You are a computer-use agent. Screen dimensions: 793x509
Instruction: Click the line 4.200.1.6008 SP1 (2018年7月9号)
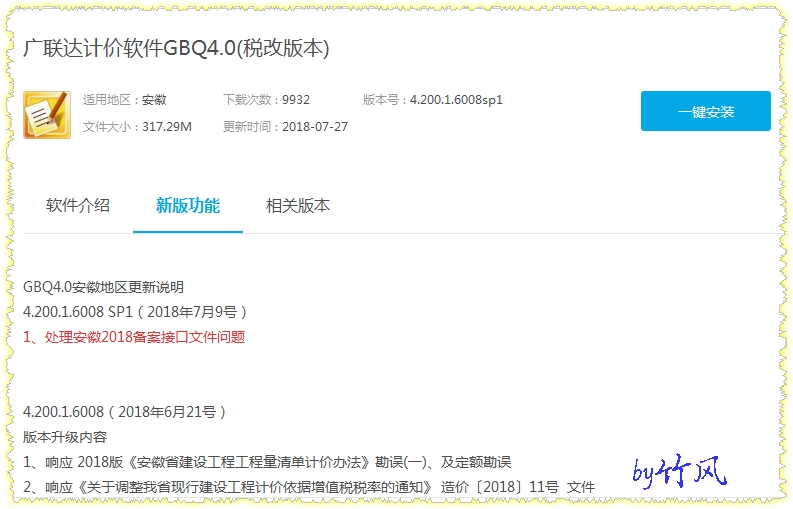[135, 312]
